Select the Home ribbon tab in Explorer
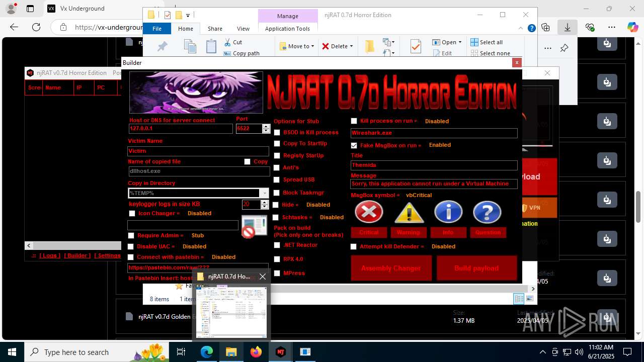Screen dimensions: 644x362 [x=185, y=29]
